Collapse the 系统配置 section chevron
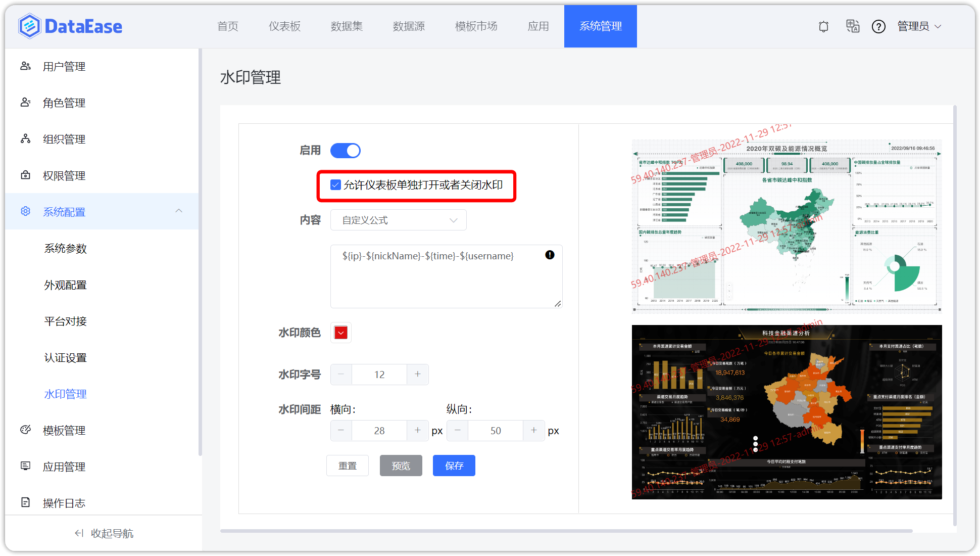This screenshot has height=556, width=980. point(179,211)
